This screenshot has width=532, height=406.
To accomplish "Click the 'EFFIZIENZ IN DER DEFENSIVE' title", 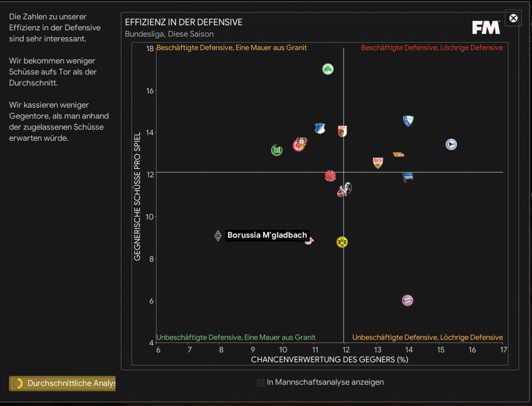I will coord(184,22).
